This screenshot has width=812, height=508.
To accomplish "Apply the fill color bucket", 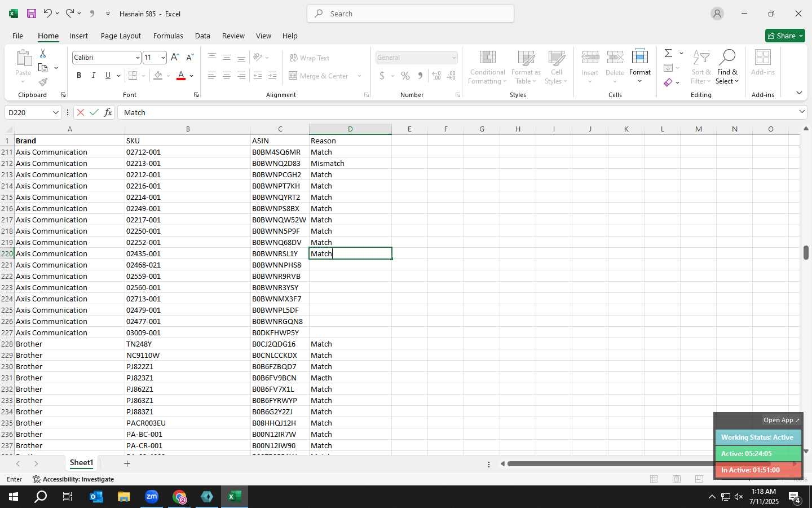I will [158, 76].
